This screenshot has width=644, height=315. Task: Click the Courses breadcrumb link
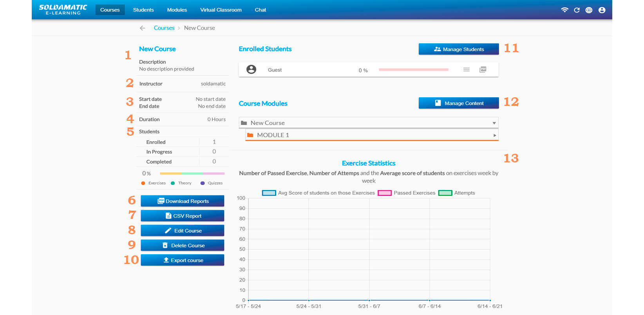164,28
